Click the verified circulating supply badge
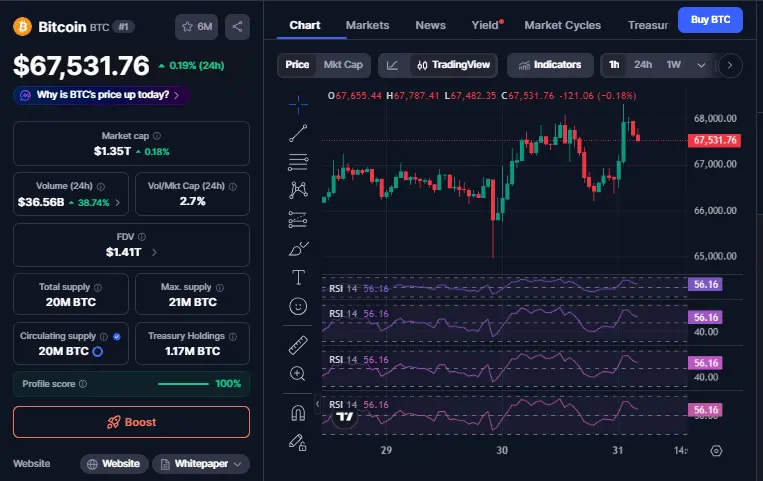The width and height of the screenshot is (763, 481). pyautogui.click(x=117, y=336)
